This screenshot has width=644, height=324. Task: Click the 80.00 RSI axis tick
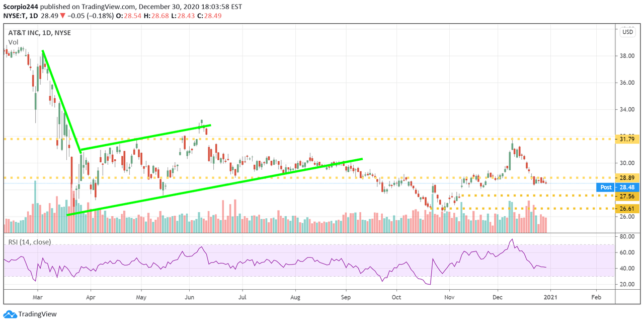(627, 236)
